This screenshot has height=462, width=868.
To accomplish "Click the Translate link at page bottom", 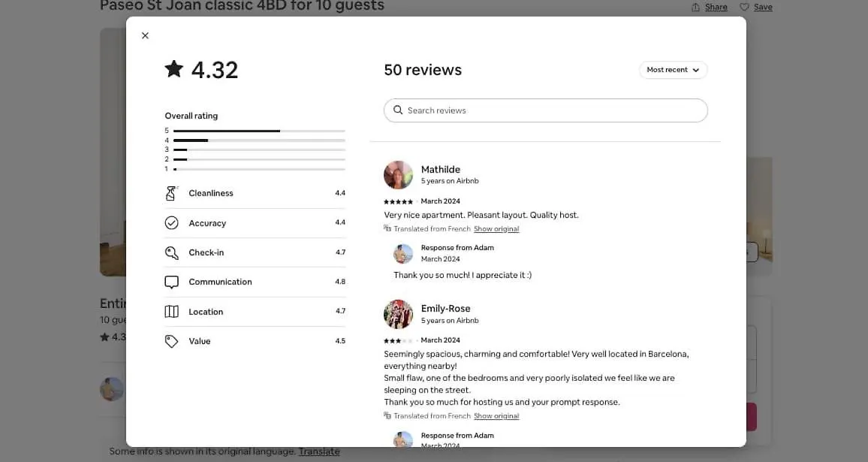I will coord(319,451).
